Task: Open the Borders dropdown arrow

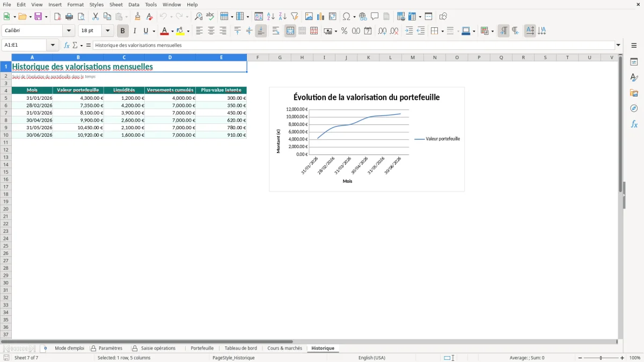Action: point(442,31)
